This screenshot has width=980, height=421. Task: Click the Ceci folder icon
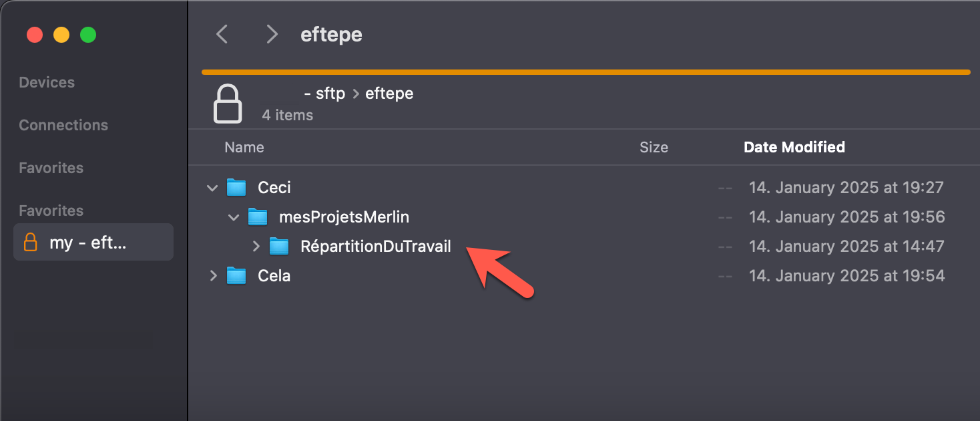[x=236, y=188]
